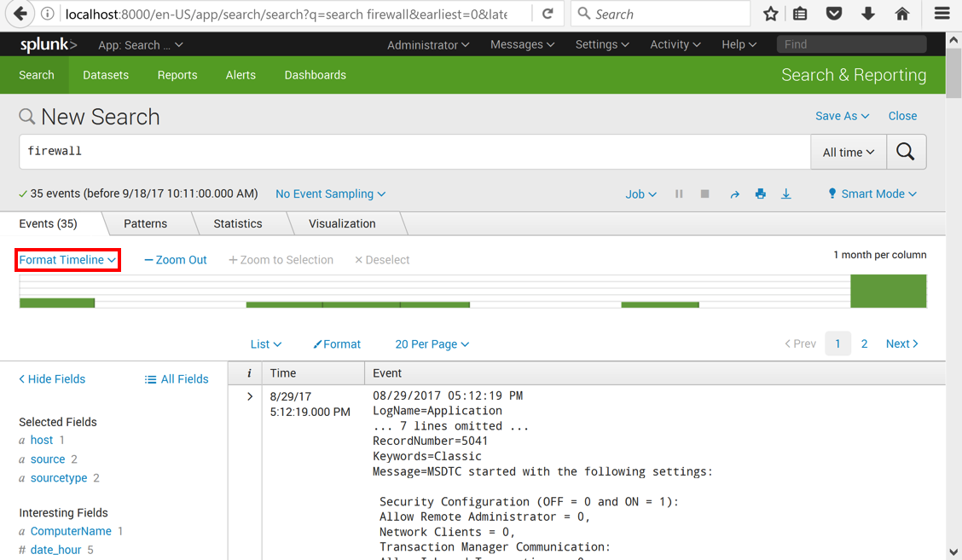
Task: Click the Format button with pencil
Action: [x=337, y=344]
